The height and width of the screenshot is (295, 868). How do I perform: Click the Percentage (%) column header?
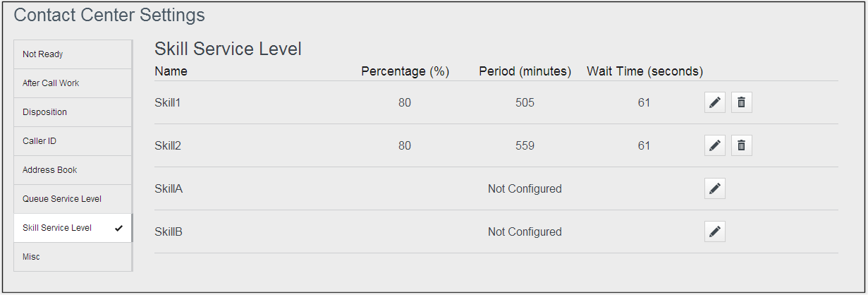[405, 71]
